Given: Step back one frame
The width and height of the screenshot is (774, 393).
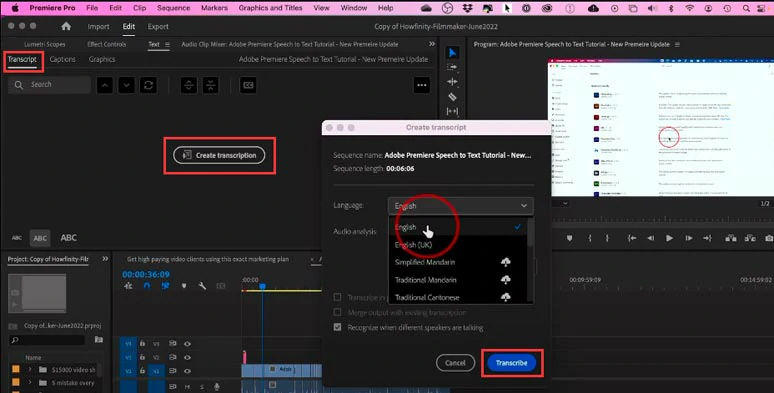Looking at the screenshot, I should (651, 238).
